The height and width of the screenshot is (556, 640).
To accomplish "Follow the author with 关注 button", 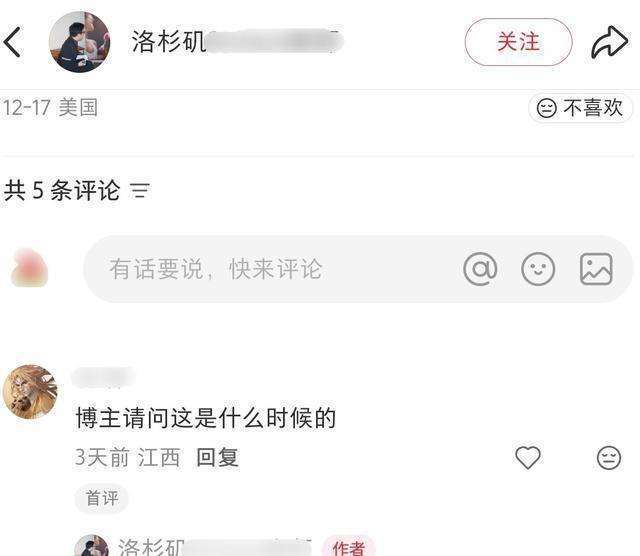I will click(518, 42).
